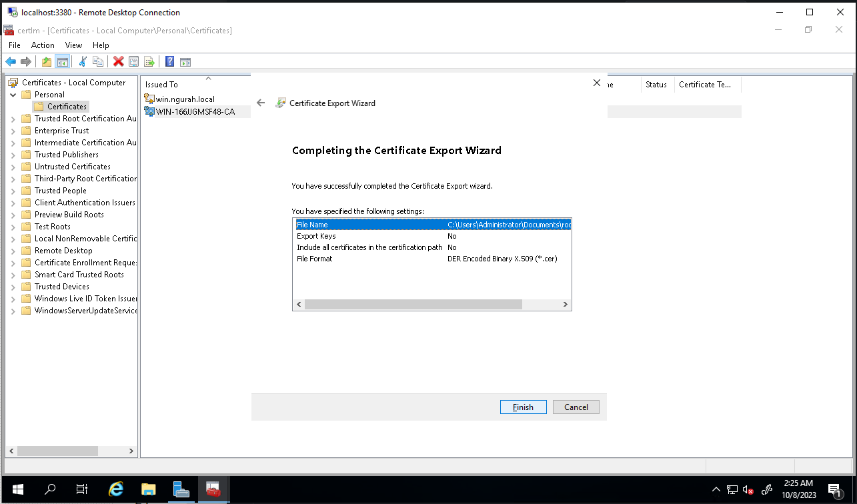Click the Up One Level folder icon
Screen dimensions: 857x504
pos(46,62)
